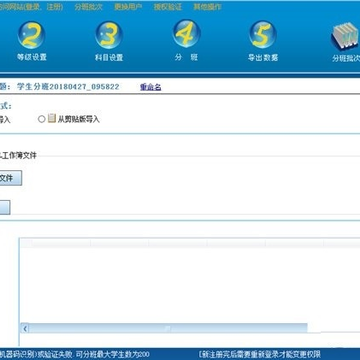Open step 5 导出数据 icon
Screen dimensions: 360x360
coord(263,35)
